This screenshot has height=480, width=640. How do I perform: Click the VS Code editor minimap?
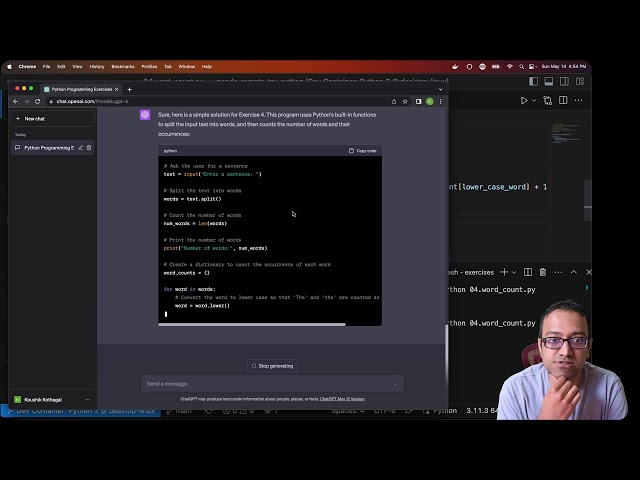[x=566, y=134]
